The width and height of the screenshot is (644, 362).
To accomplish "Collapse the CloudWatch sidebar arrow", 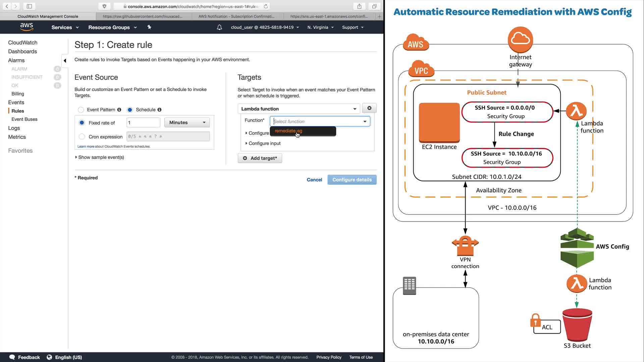I will tap(65, 61).
